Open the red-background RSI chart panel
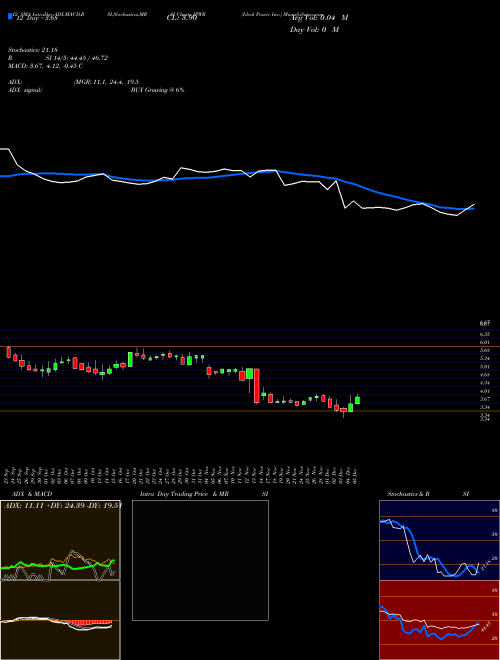This screenshot has width=500, height=660. [x=439, y=620]
